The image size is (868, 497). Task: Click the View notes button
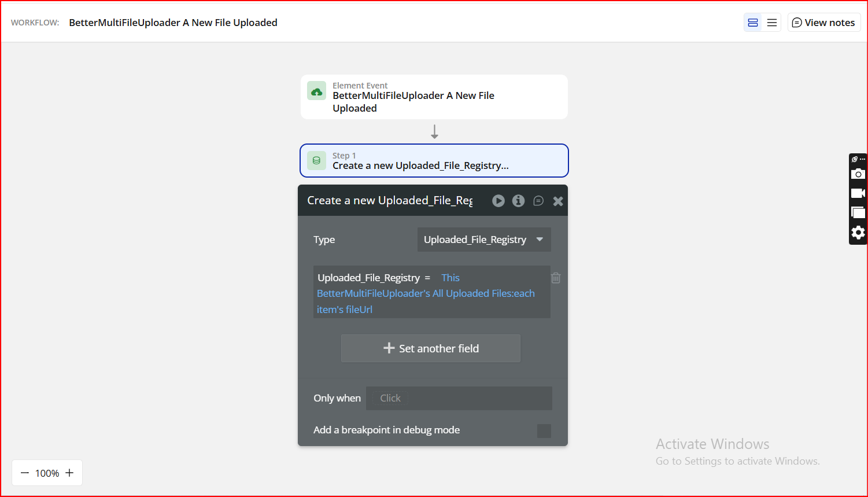click(823, 23)
